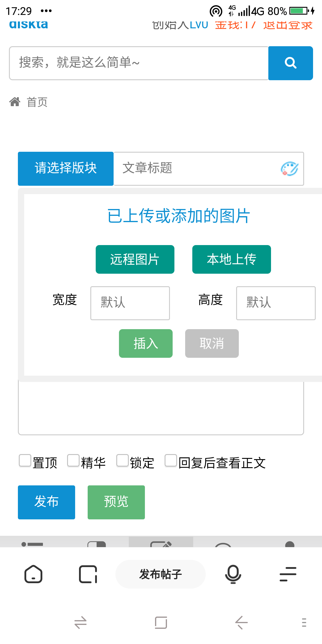
Task: Select 本地上传 upload option
Action: tap(232, 259)
